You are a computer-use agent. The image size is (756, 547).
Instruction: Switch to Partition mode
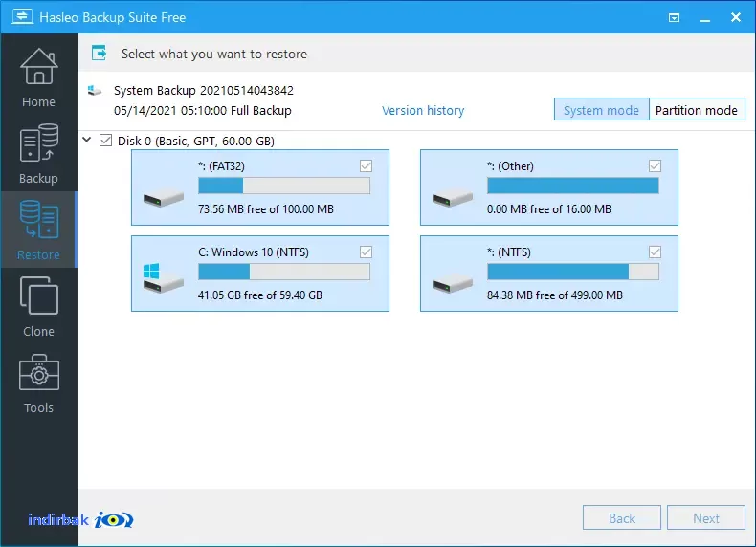pyautogui.click(x=697, y=110)
